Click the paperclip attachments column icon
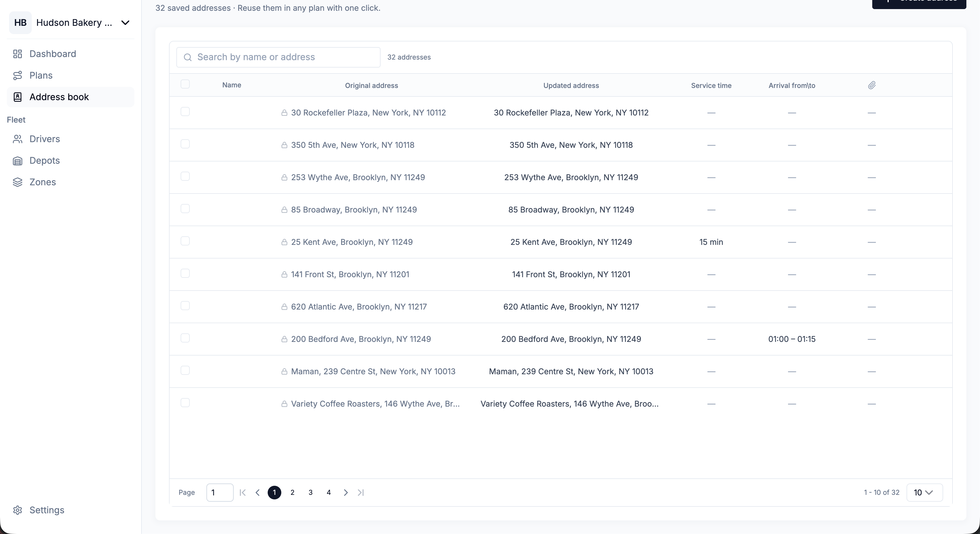980x534 pixels. click(x=872, y=85)
